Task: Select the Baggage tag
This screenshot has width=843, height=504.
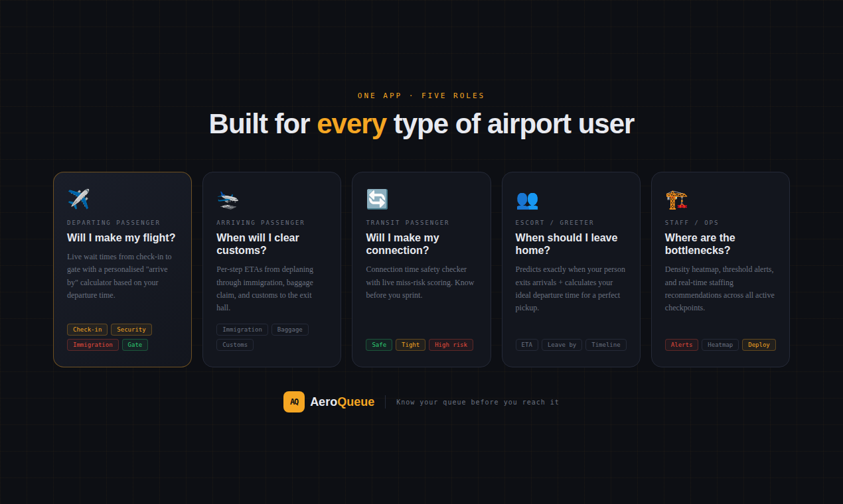Action: [290, 330]
